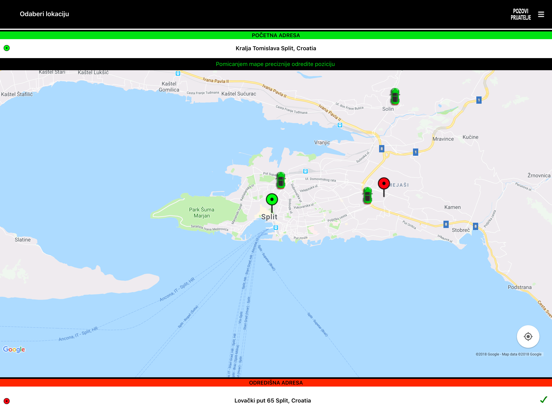Viewport: 552px width, 414px height.
Task: Tap the highway marker left of Stobreč
Action: pyautogui.click(x=446, y=224)
